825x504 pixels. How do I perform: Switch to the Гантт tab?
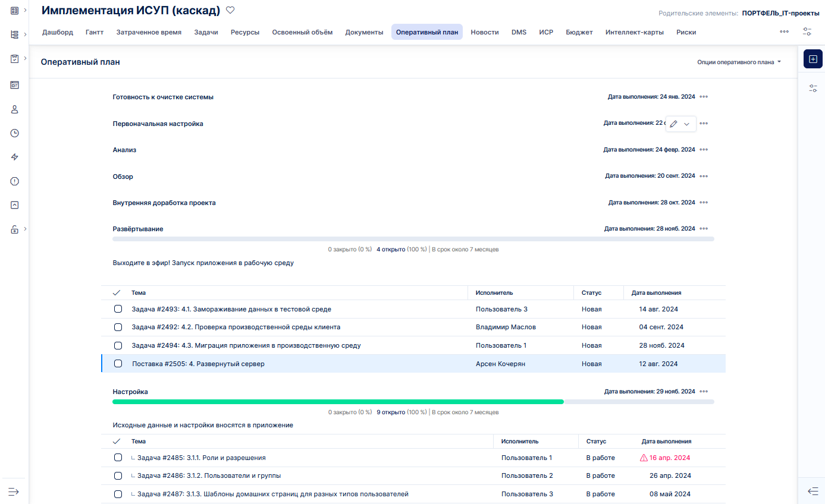[95, 32]
